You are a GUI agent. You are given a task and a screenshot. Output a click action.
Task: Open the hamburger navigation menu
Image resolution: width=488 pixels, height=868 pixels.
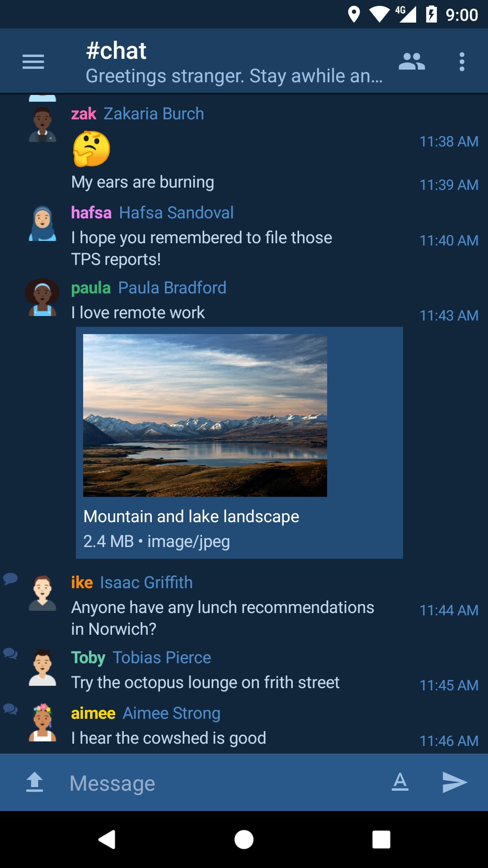pyautogui.click(x=33, y=61)
